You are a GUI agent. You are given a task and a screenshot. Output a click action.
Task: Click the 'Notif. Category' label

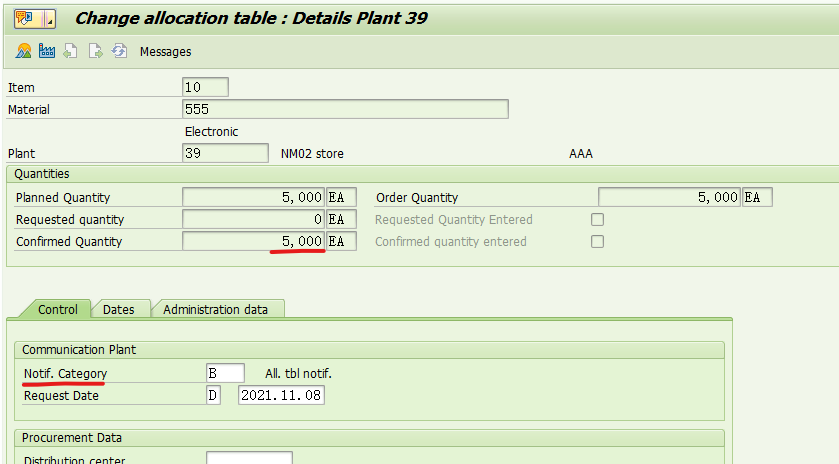65,374
